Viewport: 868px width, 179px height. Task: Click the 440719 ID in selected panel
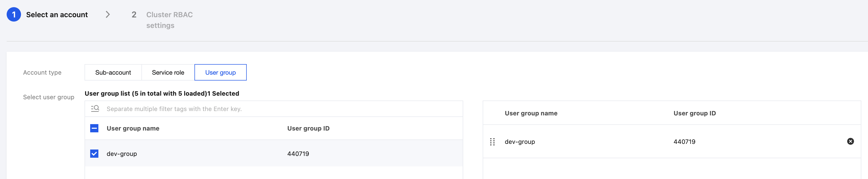pos(684,142)
